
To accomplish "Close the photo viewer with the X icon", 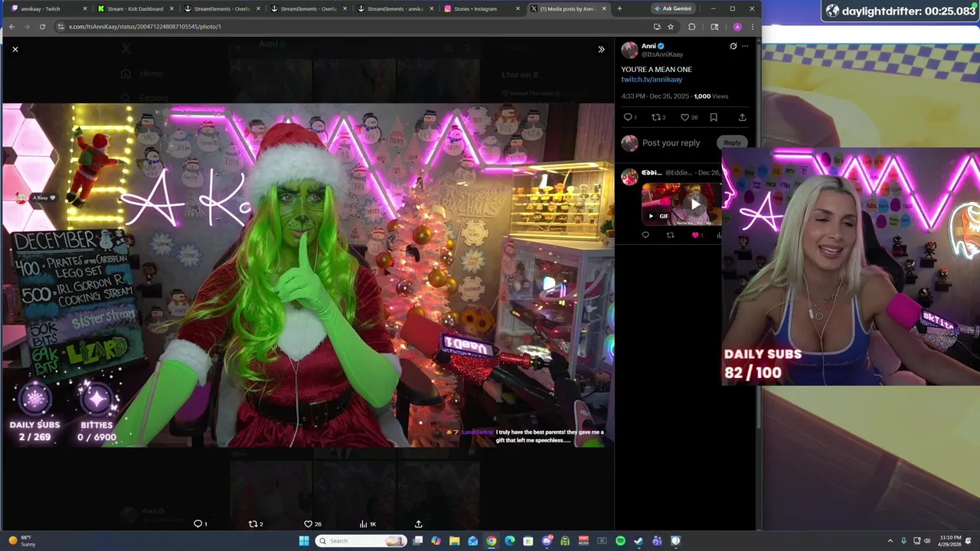I will pos(15,49).
